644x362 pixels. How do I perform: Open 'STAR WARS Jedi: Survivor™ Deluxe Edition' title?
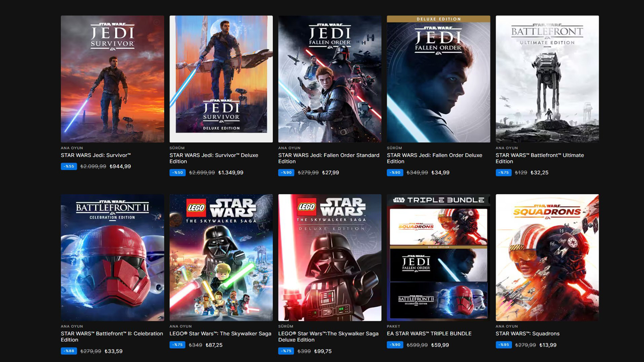click(214, 158)
